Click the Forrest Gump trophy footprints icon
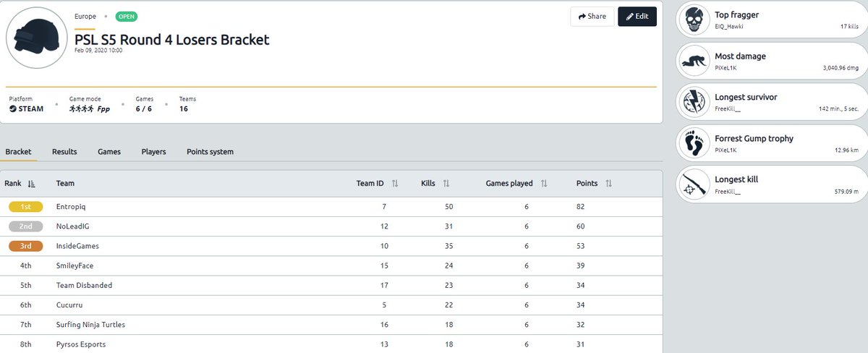The width and height of the screenshot is (868, 353). [x=695, y=144]
